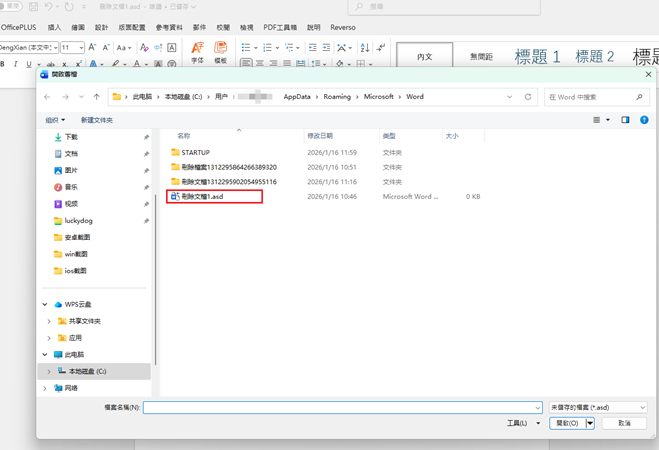Click the Clear Formatting icon
This screenshot has height=450, width=659.
[144, 47]
